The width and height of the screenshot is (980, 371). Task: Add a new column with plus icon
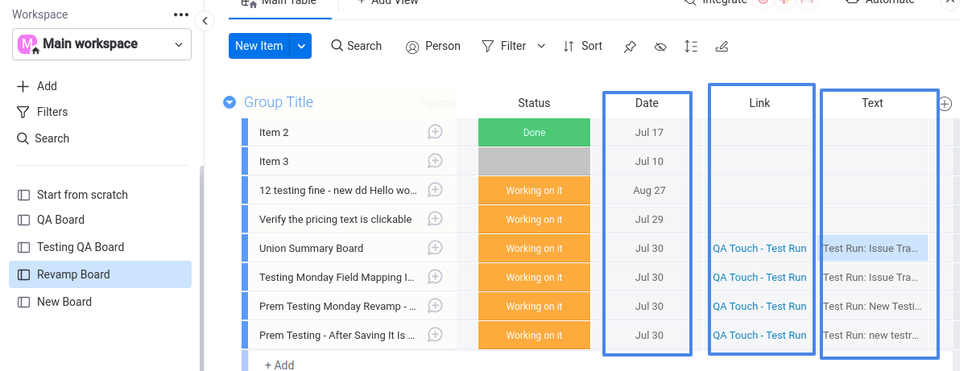pos(945,104)
